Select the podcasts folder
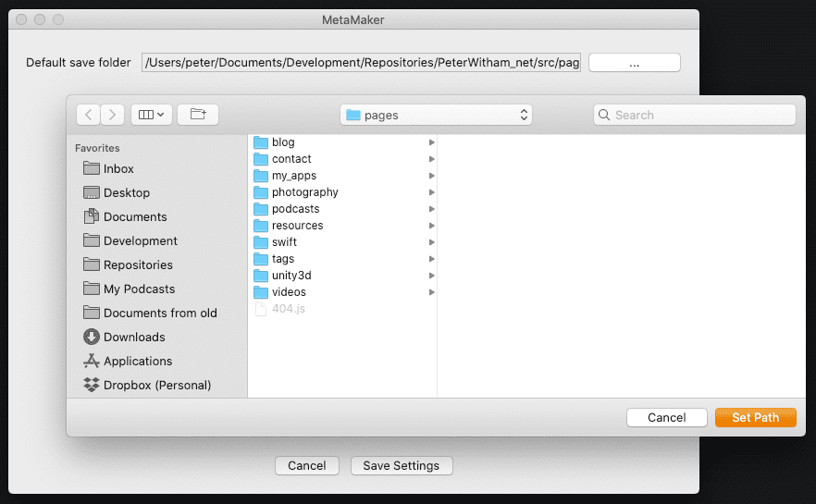Viewport: 816px width, 504px height. 343,209
